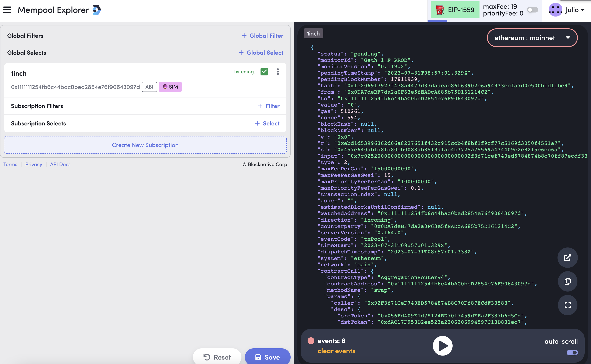Open the three-dot menu on the 1inch subscription
The width and height of the screenshot is (591, 364).
coord(278,71)
